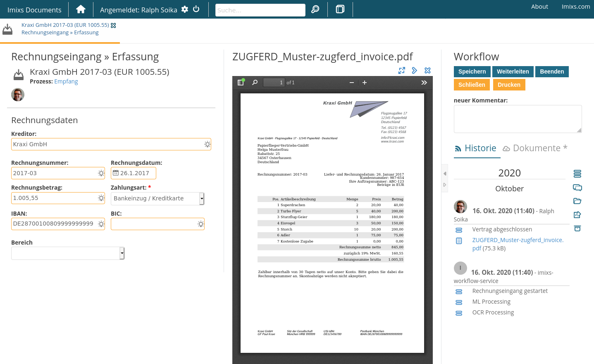Expand panel with right slider arrow

pos(445,185)
